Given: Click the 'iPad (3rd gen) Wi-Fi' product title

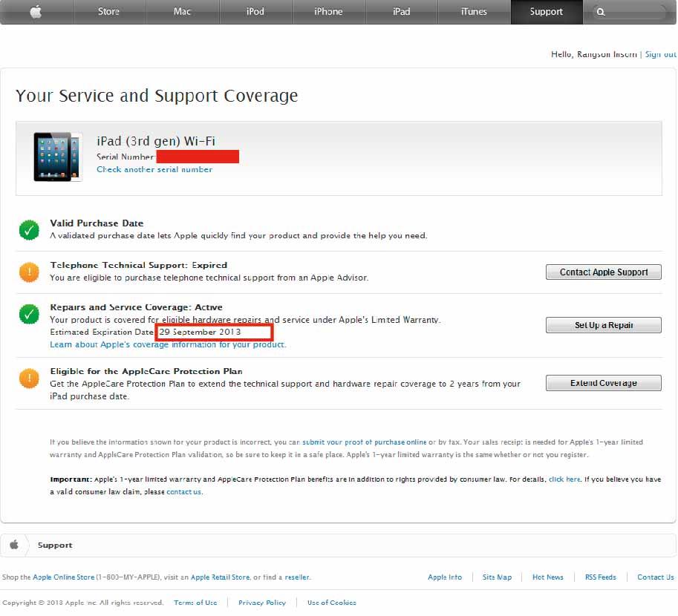Looking at the screenshot, I should [156, 141].
